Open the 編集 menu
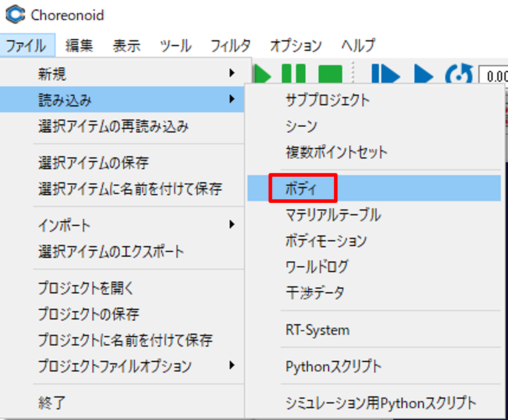The image size is (508, 420). pyautogui.click(x=79, y=46)
